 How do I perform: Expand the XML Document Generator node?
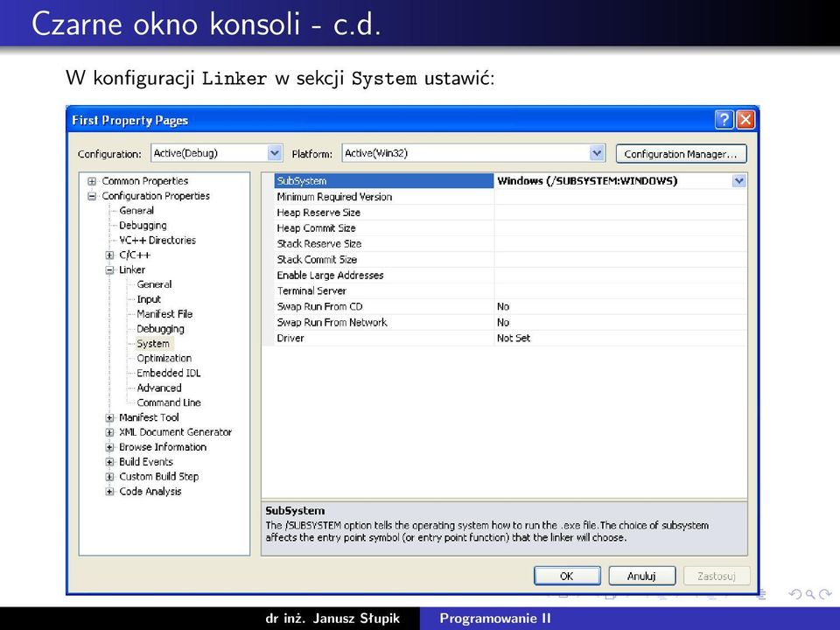point(109,432)
